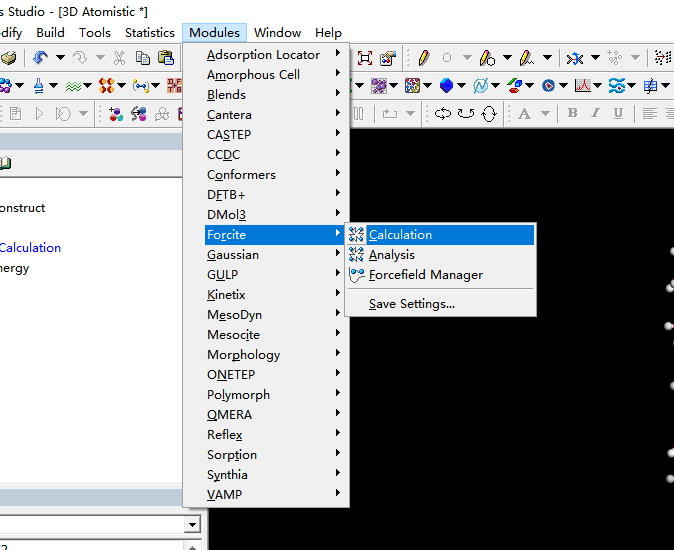Click the Fit to View icon

tap(365, 58)
